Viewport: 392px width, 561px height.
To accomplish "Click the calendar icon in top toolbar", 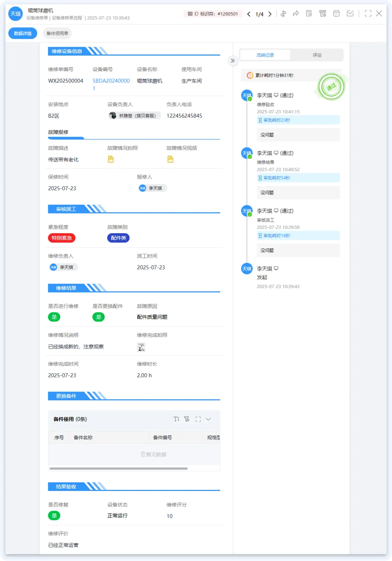I will pos(336,14).
